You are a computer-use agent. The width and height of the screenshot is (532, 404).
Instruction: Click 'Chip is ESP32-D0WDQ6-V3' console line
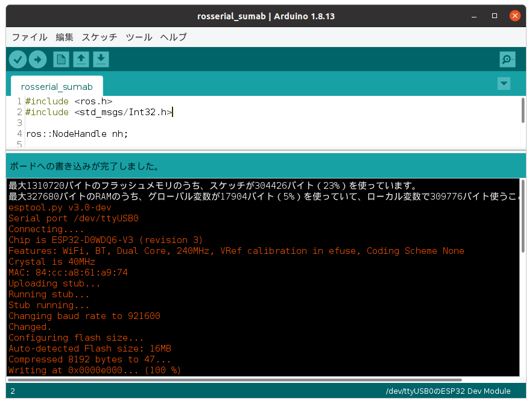pyautogui.click(x=106, y=240)
